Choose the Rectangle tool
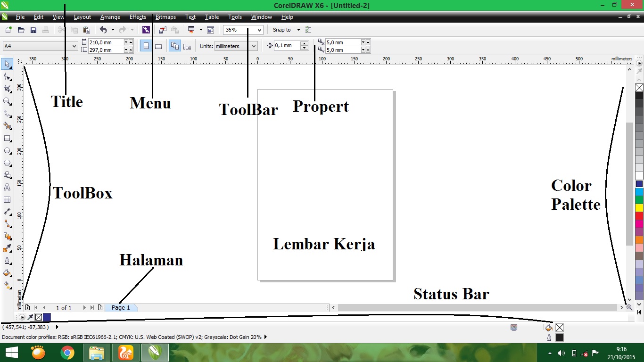 [x=7, y=138]
